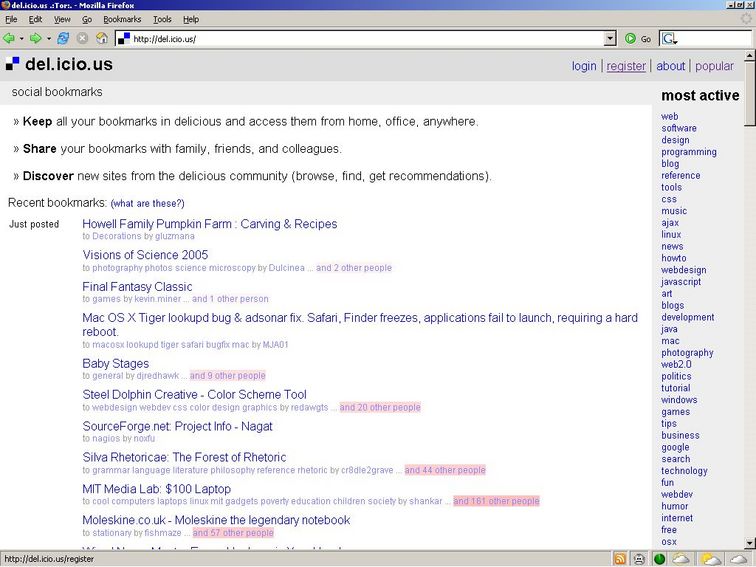This screenshot has height=567, width=756.
Task: Select the 'webdesign' tag in most active
Action: [683, 270]
